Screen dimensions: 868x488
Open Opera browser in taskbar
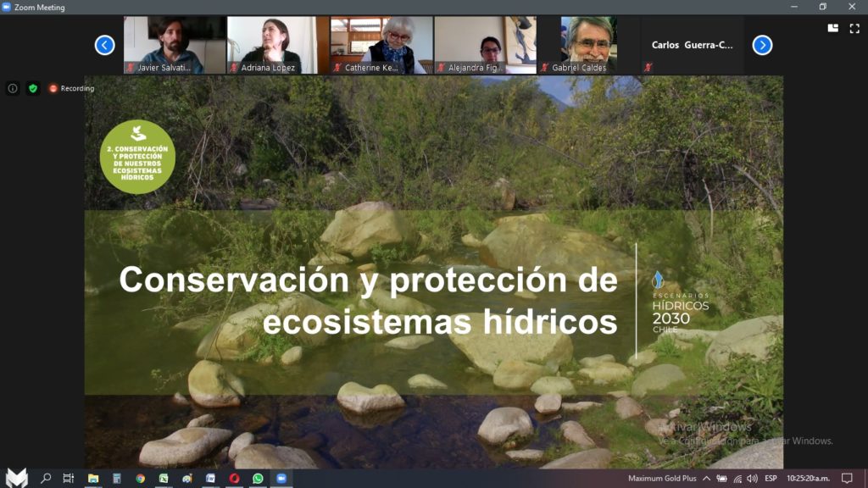click(234, 479)
